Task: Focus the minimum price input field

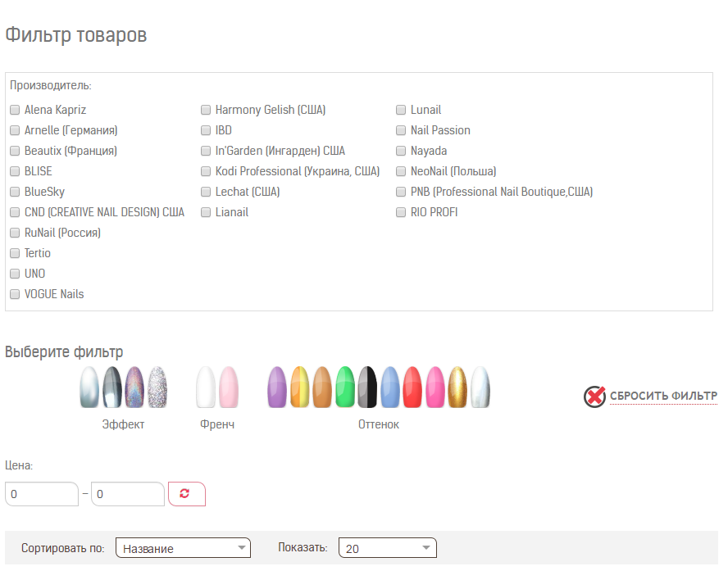Action: [x=42, y=493]
